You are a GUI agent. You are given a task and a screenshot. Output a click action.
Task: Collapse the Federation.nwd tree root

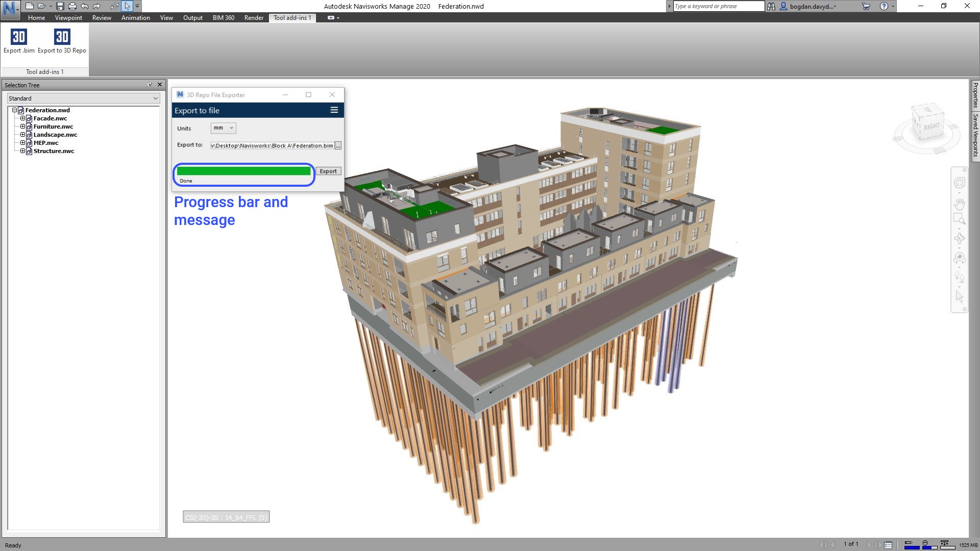14,110
